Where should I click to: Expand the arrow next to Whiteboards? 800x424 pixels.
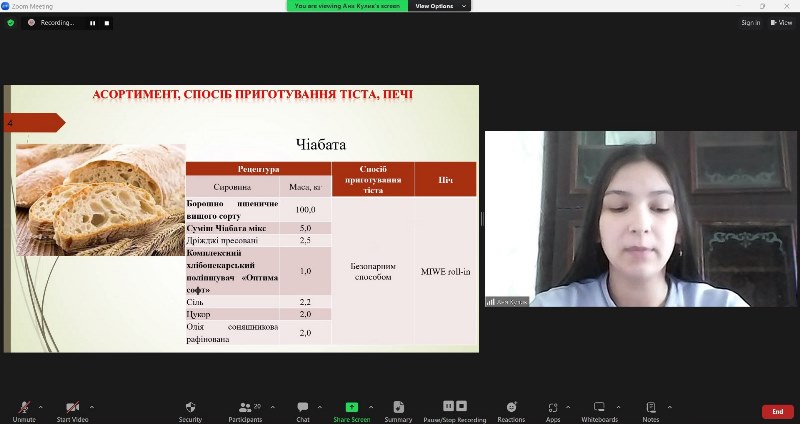click(618, 407)
